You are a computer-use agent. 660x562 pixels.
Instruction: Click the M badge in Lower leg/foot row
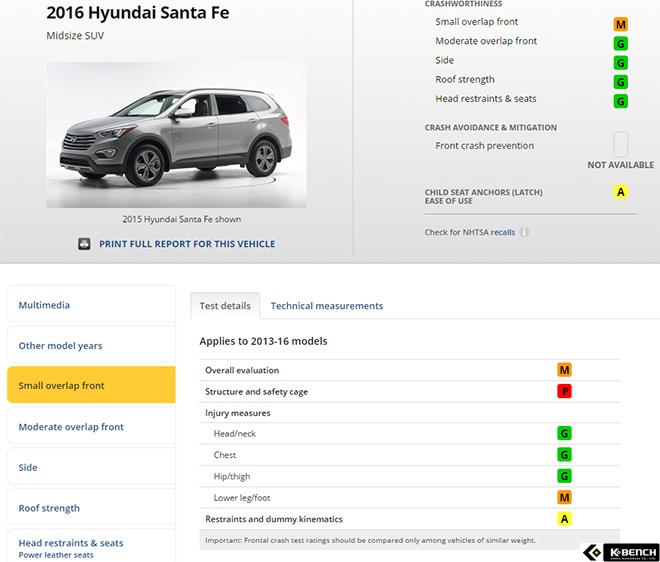pos(564,498)
